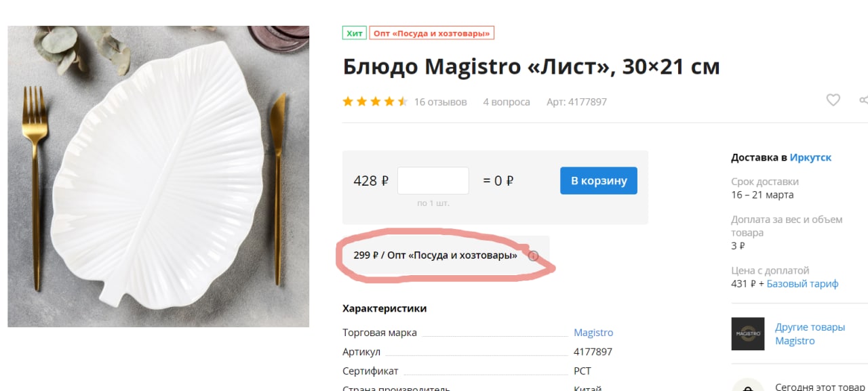Screen dimensions: 868x391
Task: Click the article number «Арт: 4177897»
Action: (576, 102)
